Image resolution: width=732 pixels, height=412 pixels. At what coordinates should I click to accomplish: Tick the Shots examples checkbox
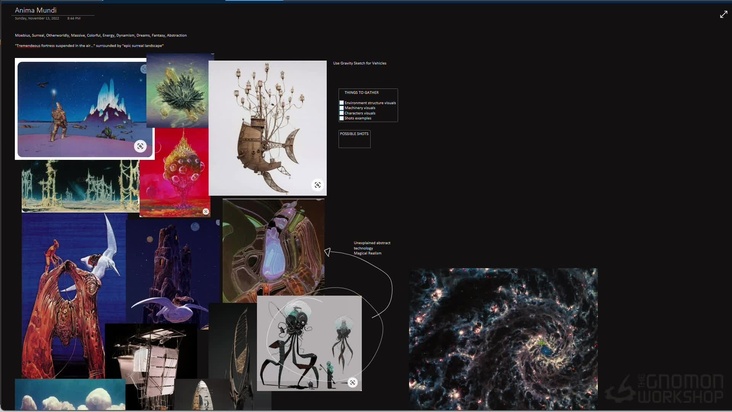tap(342, 118)
